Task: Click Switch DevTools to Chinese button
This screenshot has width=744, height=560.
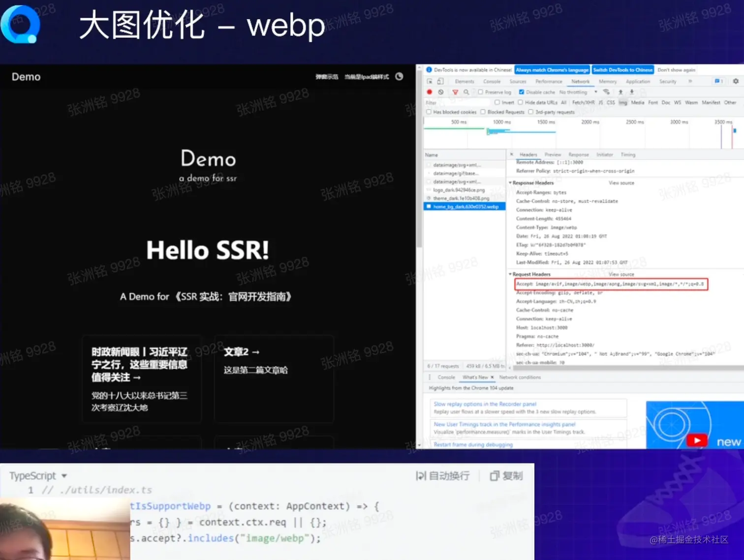Action: [x=623, y=70]
